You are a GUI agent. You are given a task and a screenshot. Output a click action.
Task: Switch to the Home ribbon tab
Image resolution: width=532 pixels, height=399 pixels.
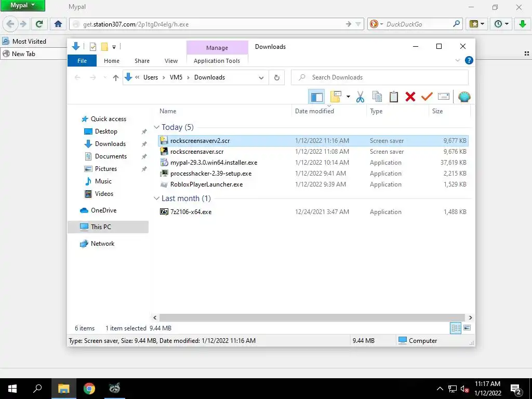pyautogui.click(x=112, y=61)
